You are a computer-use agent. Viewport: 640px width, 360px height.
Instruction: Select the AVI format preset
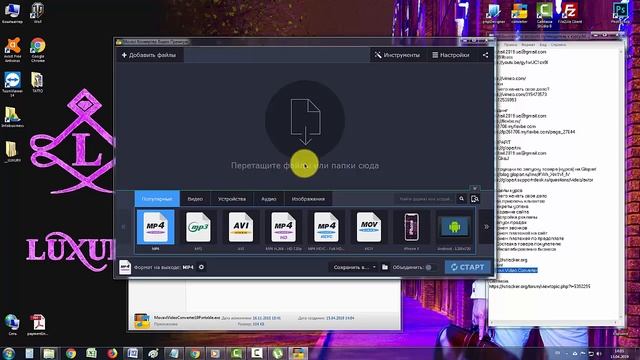pyautogui.click(x=241, y=230)
